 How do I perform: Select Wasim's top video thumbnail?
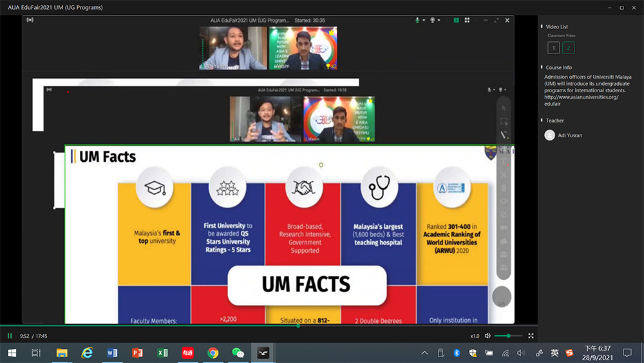(x=303, y=48)
